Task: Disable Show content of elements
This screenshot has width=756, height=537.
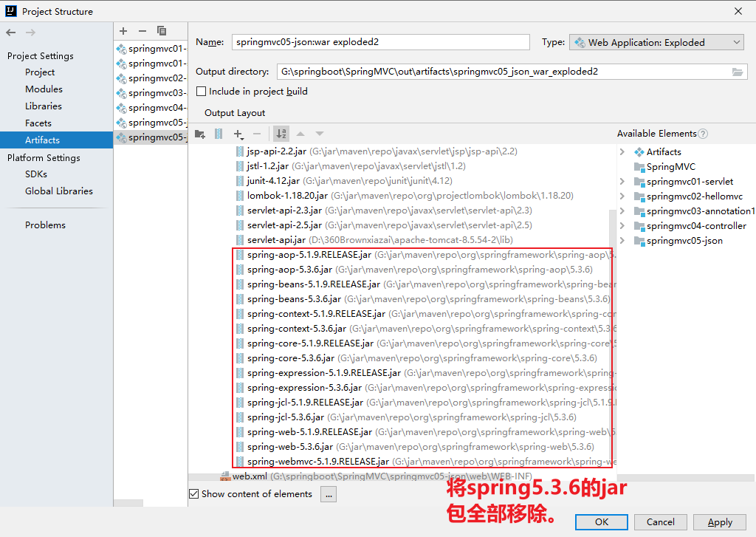Action: 193,494
